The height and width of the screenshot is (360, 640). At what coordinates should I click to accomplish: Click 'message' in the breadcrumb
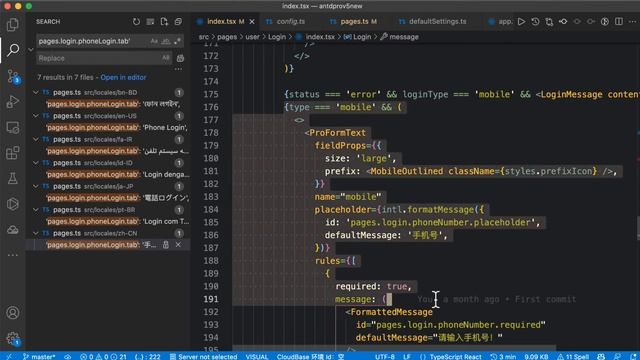[404, 37]
